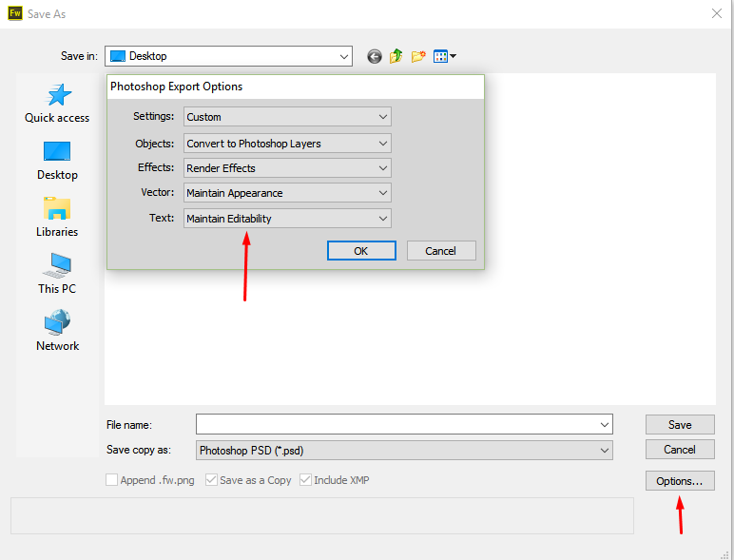Viewport: 734px width, 560px height.
Task: Click the Save button
Action: click(x=680, y=425)
